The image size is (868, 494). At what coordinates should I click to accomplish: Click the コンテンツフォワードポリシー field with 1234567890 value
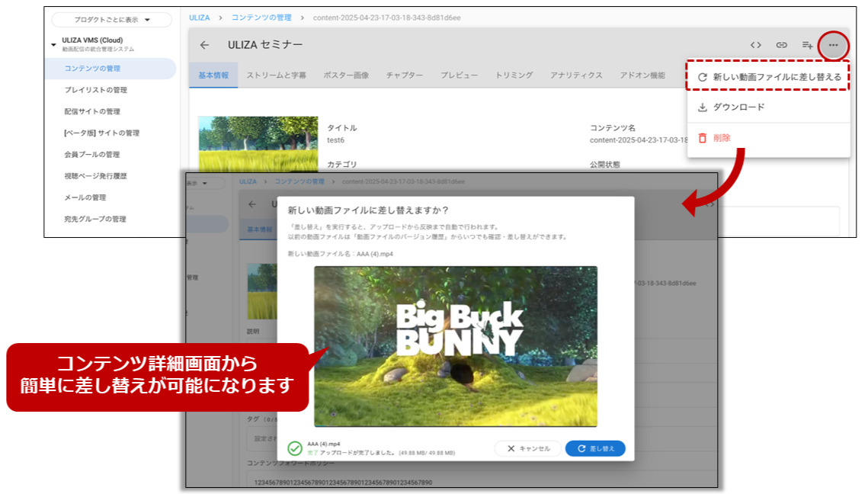click(x=481, y=483)
